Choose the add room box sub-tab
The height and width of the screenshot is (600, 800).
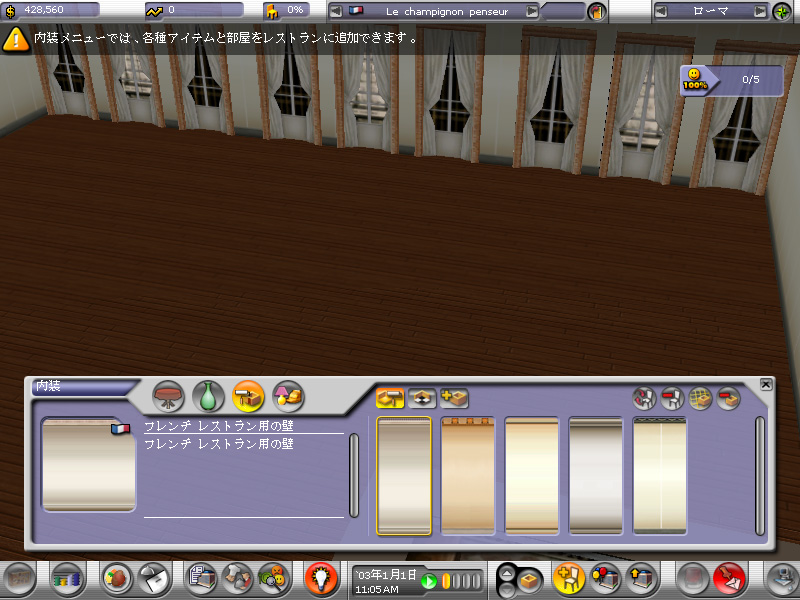[x=454, y=398]
